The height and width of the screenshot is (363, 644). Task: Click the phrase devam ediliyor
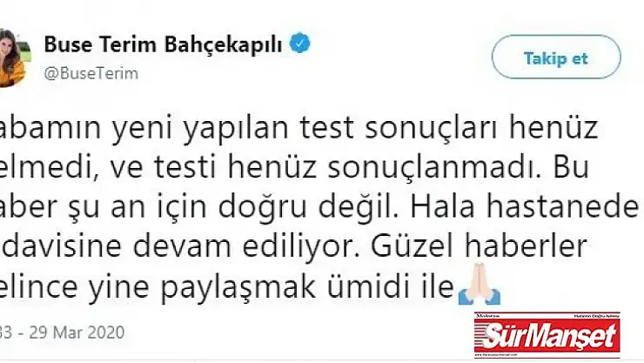click(246, 246)
